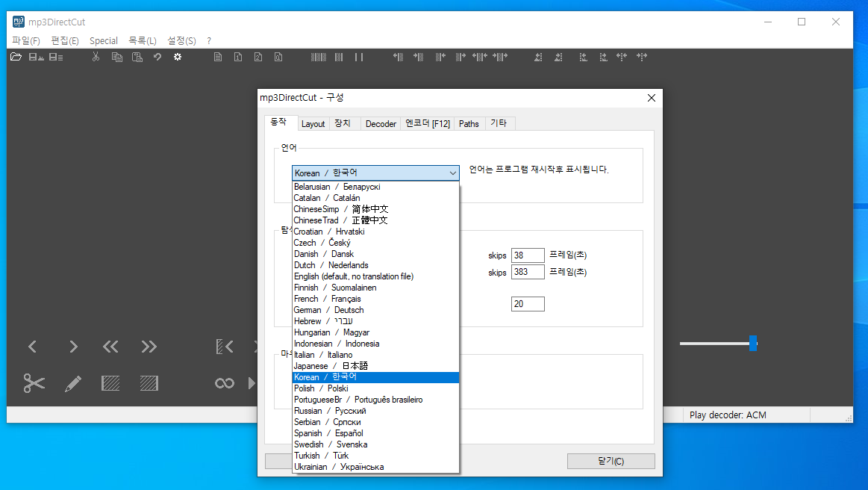Open the 파일(F) menu
The width and height of the screenshot is (868, 490).
pos(26,40)
